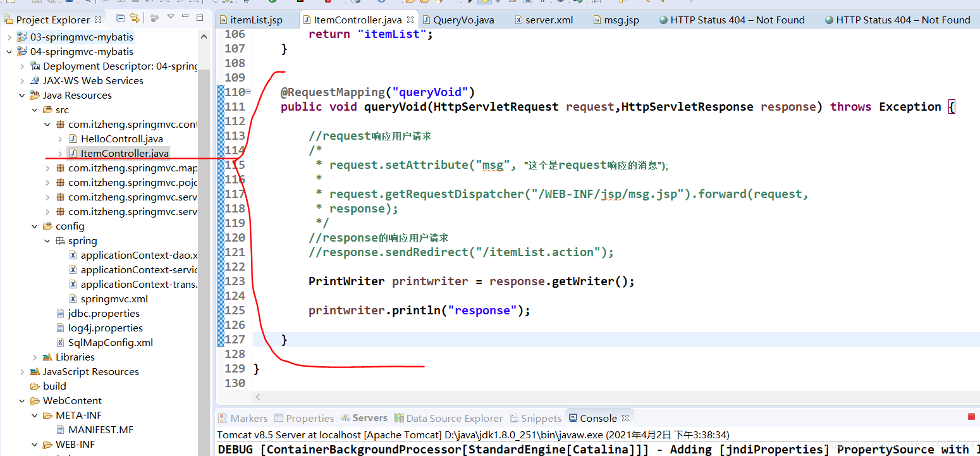
Task: Click the HelloControll.java file icon
Action: (x=73, y=139)
